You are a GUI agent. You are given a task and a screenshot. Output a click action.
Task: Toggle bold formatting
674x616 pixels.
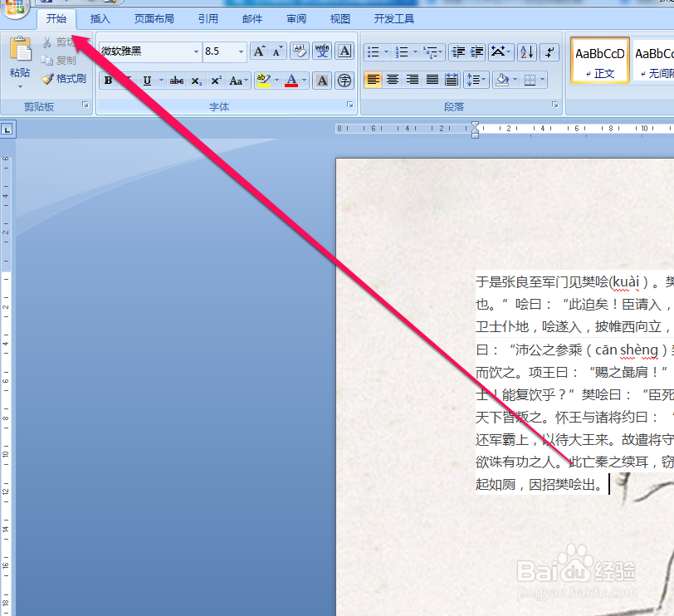point(108,81)
